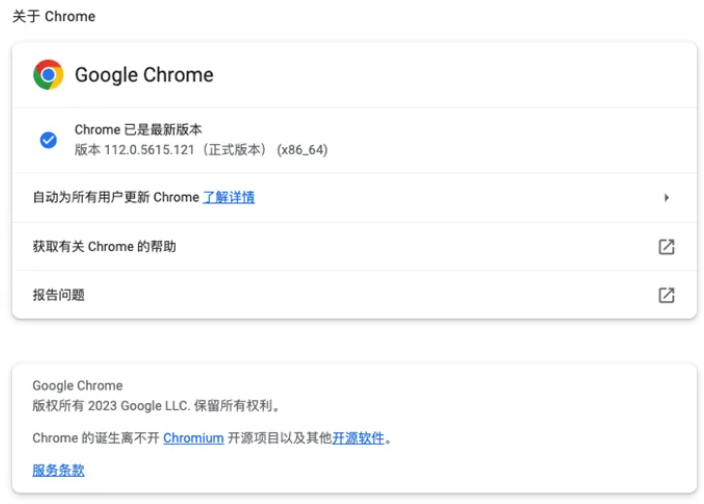Open the 服务条款 link
This screenshot has width=704, height=504.
click(58, 470)
